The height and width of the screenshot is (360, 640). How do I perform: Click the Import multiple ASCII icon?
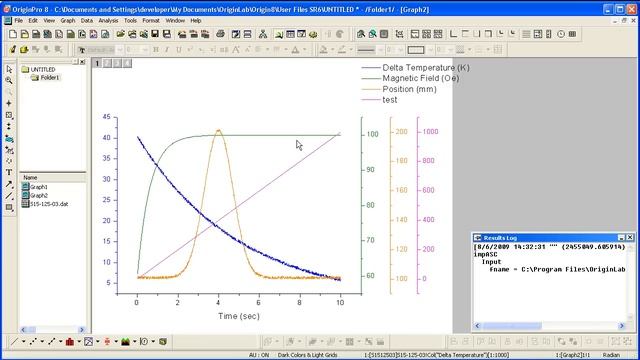pos(205,34)
